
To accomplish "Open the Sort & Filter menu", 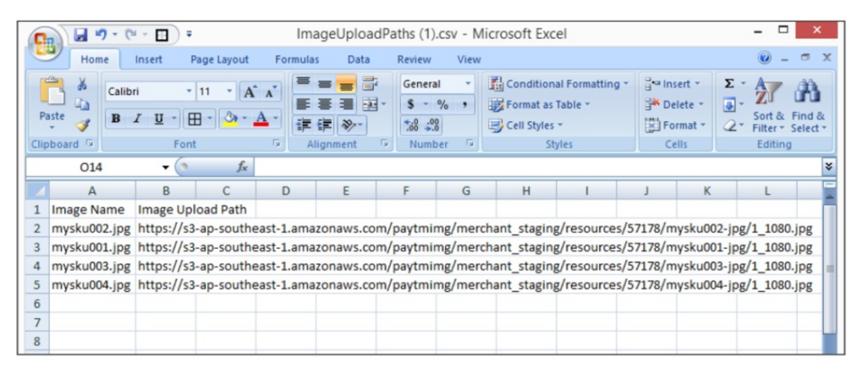I will point(768,105).
